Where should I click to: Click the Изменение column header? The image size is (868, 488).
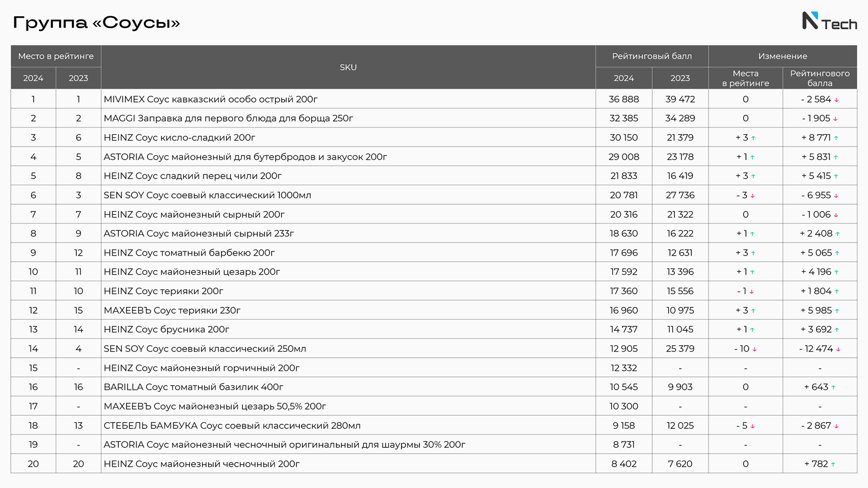point(783,56)
